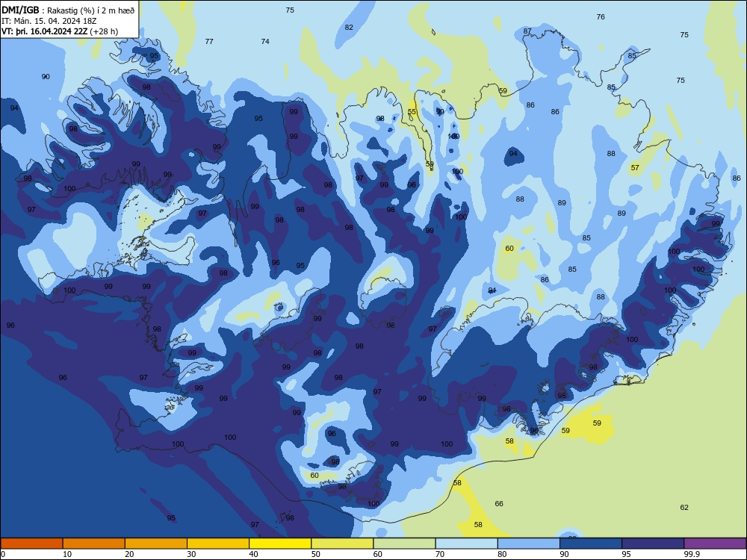
Task: Click the humidity value 76 on the map
Action: [x=601, y=17]
